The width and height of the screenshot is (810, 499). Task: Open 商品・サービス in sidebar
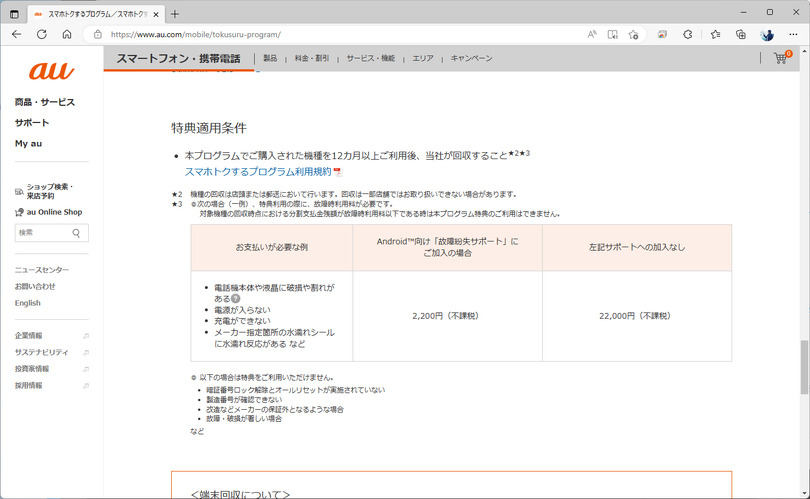[x=45, y=102]
